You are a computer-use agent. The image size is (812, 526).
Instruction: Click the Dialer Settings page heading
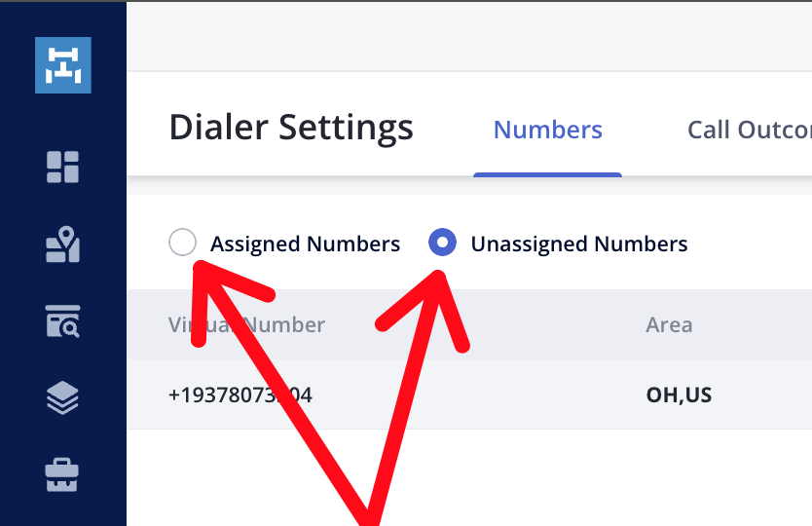(x=291, y=127)
